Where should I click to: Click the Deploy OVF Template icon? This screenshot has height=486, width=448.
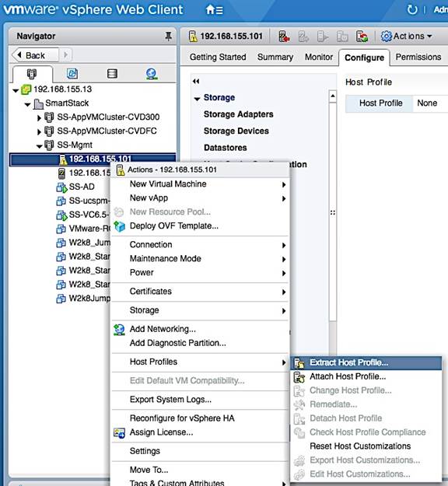[119, 226]
